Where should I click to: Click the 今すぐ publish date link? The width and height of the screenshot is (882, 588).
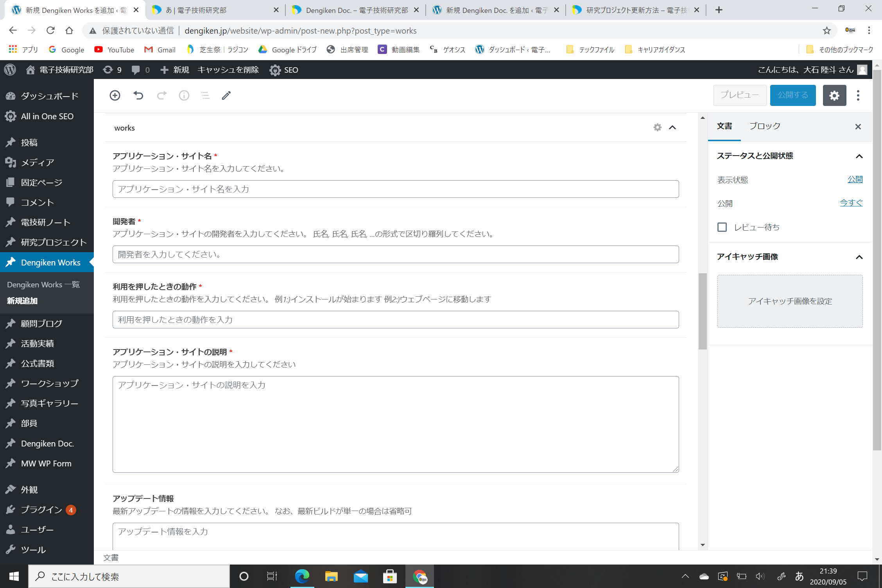pos(851,203)
